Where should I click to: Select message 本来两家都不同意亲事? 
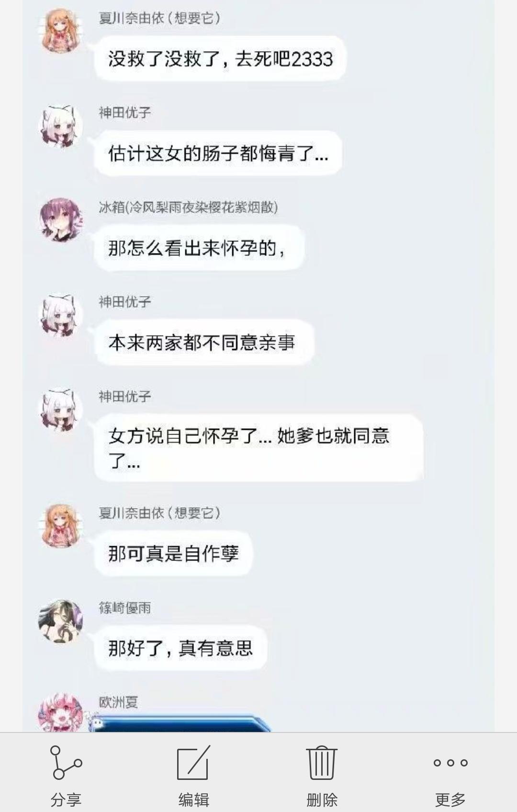click(204, 343)
